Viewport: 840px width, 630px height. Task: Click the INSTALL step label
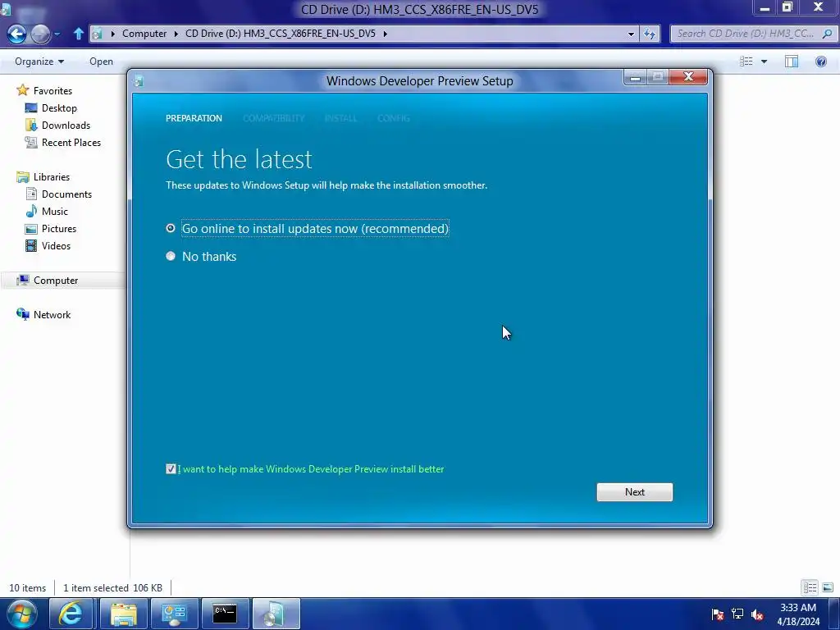(x=340, y=118)
